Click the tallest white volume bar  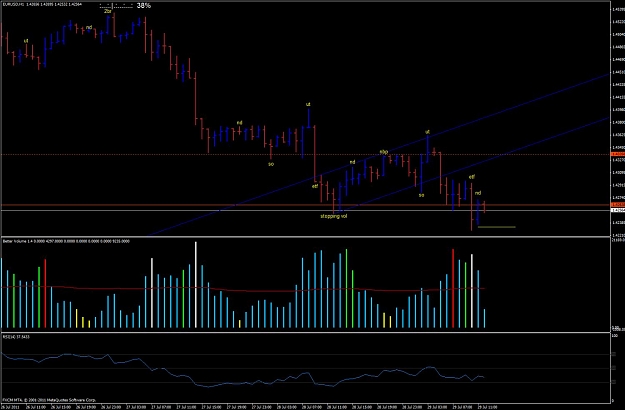[x=196, y=284]
